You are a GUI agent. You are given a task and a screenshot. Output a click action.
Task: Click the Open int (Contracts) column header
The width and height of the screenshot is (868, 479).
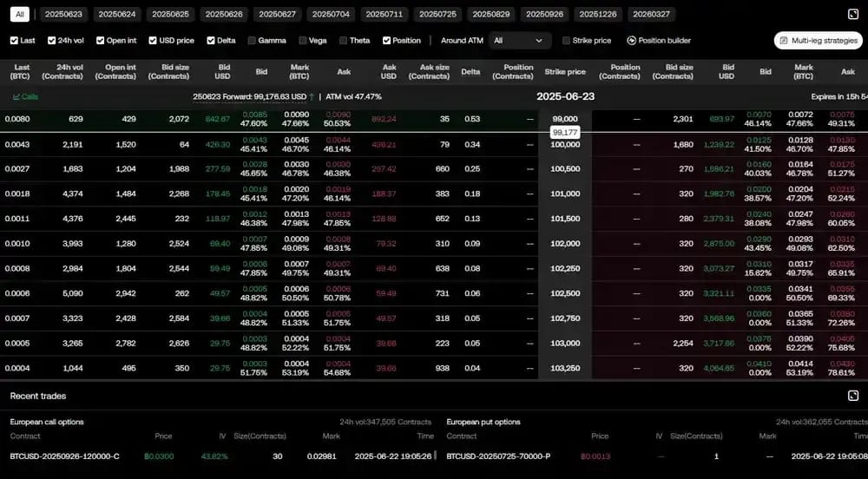pos(115,72)
